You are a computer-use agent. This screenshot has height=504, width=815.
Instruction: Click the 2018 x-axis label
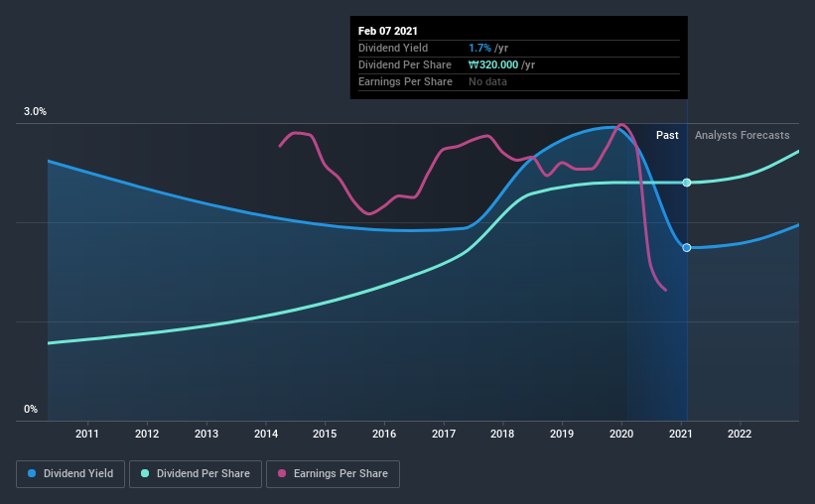click(x=502, y=434)
